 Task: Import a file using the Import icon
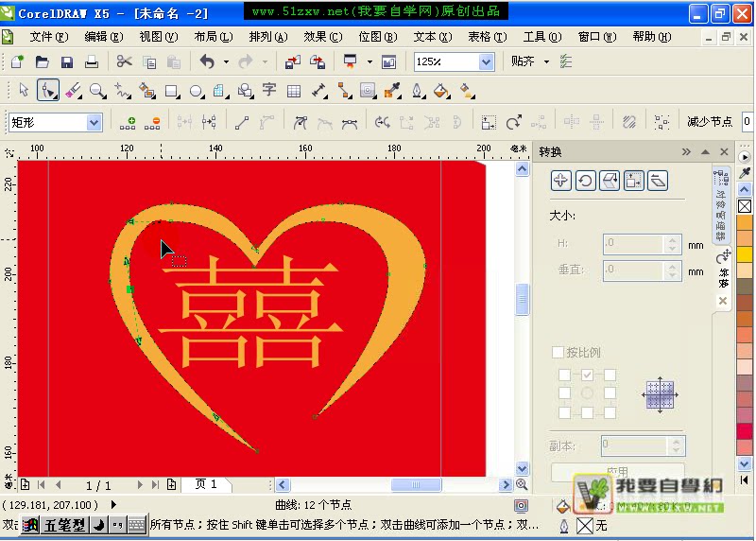click(x=292, y=61)
